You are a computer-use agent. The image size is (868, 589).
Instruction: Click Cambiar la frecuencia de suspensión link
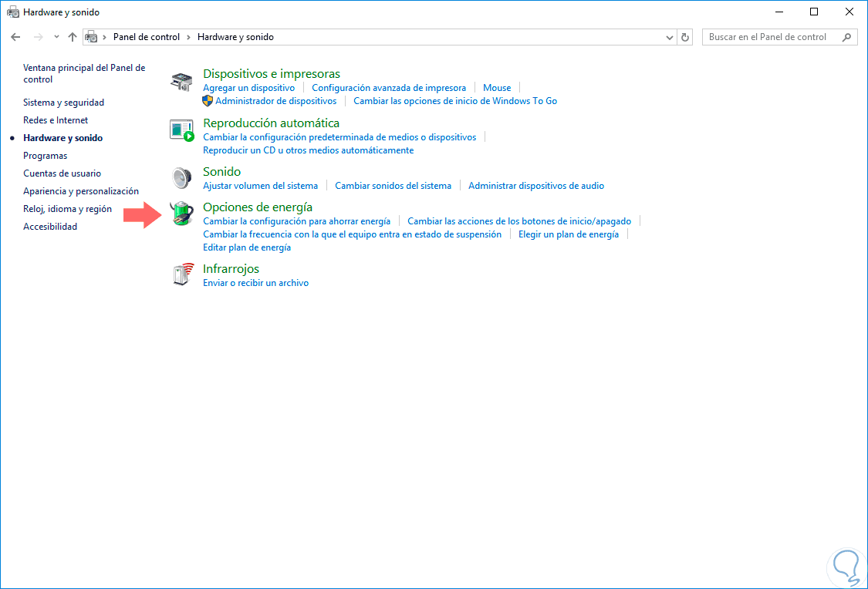coord(352,234)
